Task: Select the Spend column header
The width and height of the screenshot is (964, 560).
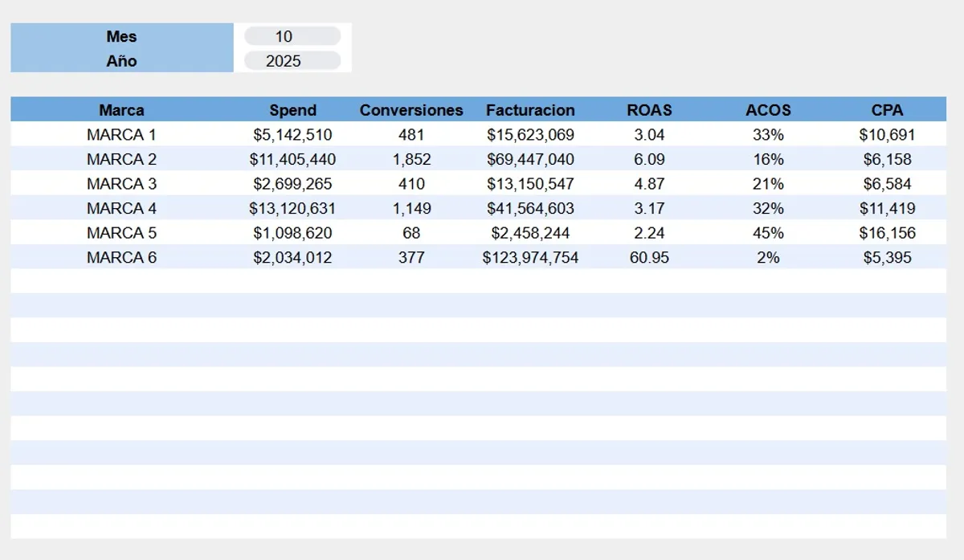Action: pos(293,110)
